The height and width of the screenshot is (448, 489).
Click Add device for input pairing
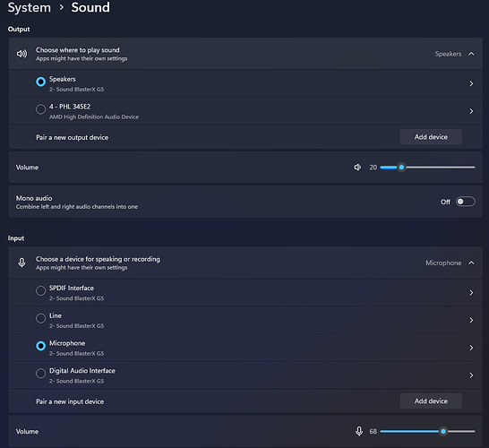click(x=431, y=401)
